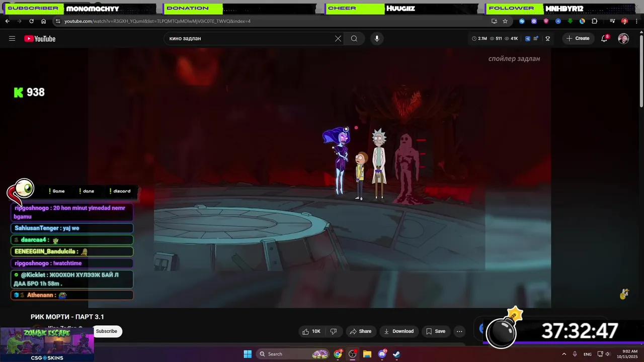Click the Athenann chat message
The width and height of the screenshot is (644, 362).
coord(72,295)
